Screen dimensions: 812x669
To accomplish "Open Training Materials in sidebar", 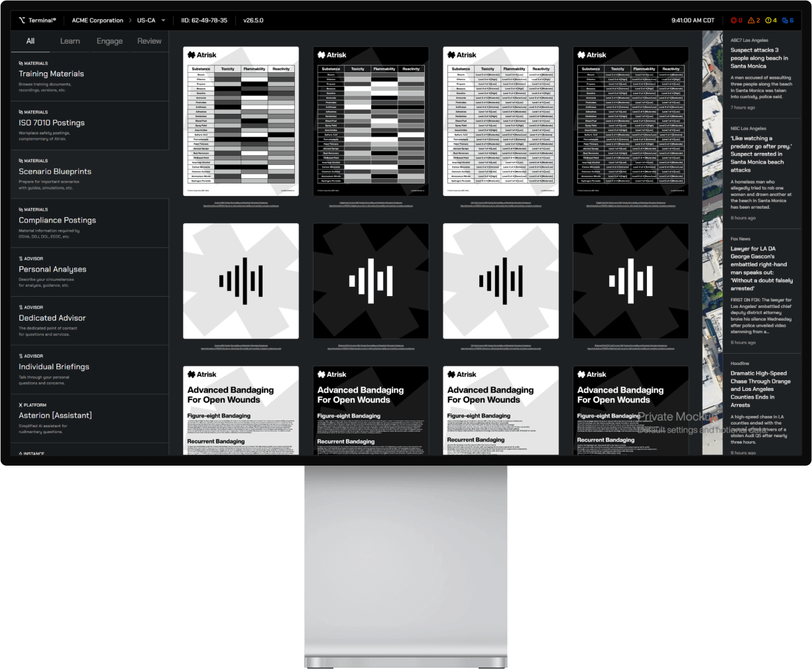I will click(51, 74).
